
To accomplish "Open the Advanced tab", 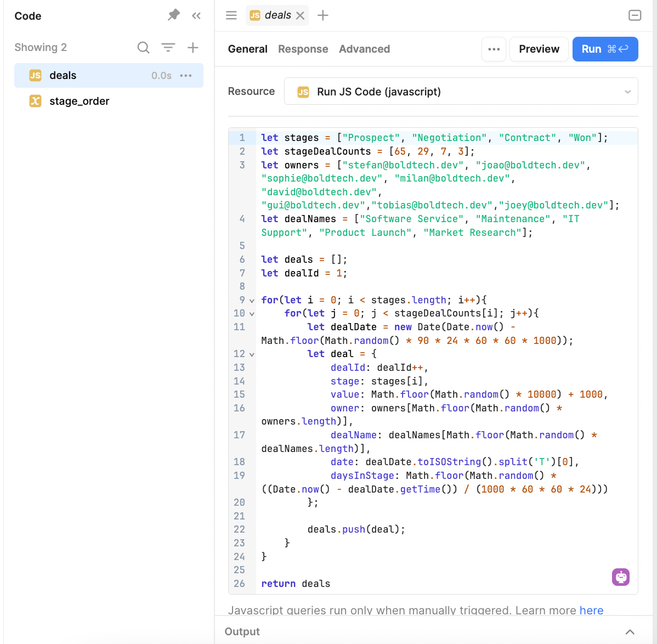I will point(364,49).
